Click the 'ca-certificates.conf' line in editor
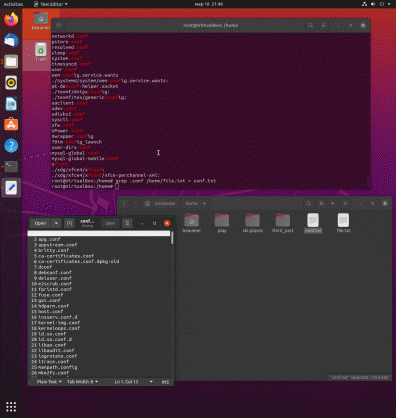 coord(66,256)
